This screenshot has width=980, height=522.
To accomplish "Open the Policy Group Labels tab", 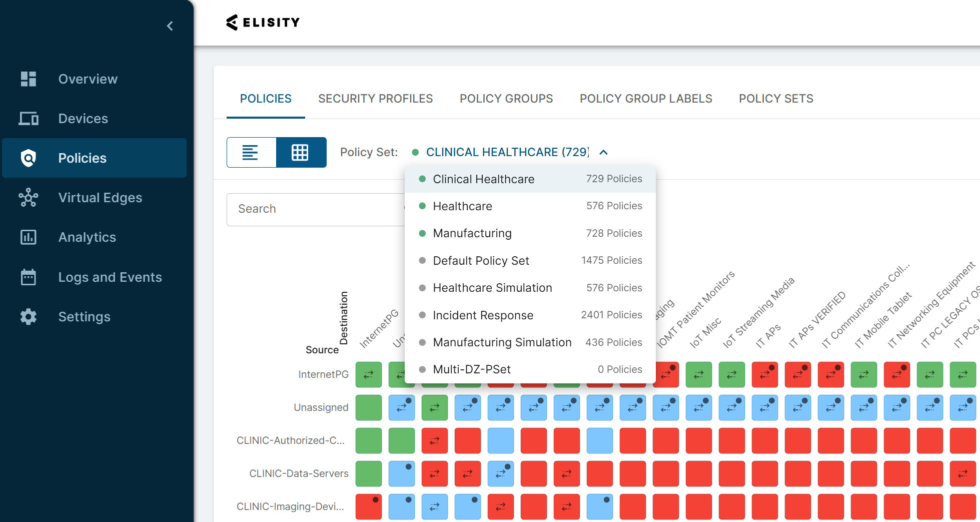I will 645,99.
